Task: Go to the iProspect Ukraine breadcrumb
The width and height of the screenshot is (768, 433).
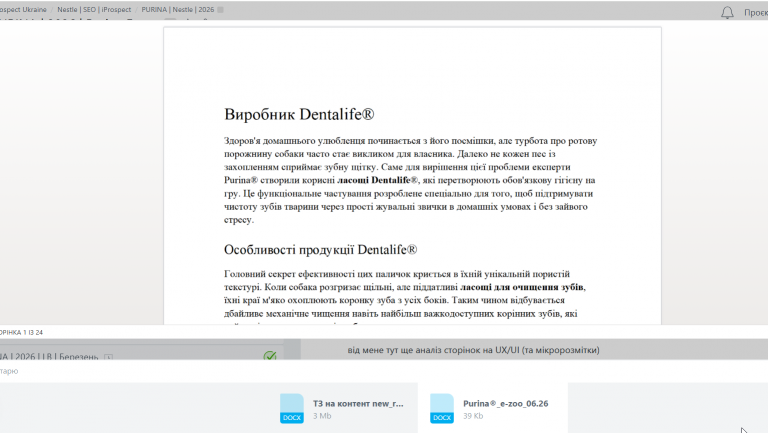Action: tap(23, 9)
